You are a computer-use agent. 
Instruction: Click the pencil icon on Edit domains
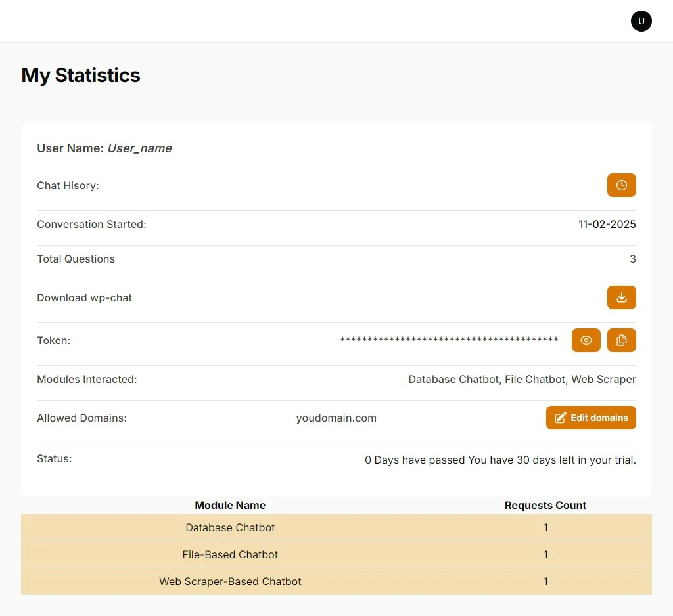click(561, 417)
